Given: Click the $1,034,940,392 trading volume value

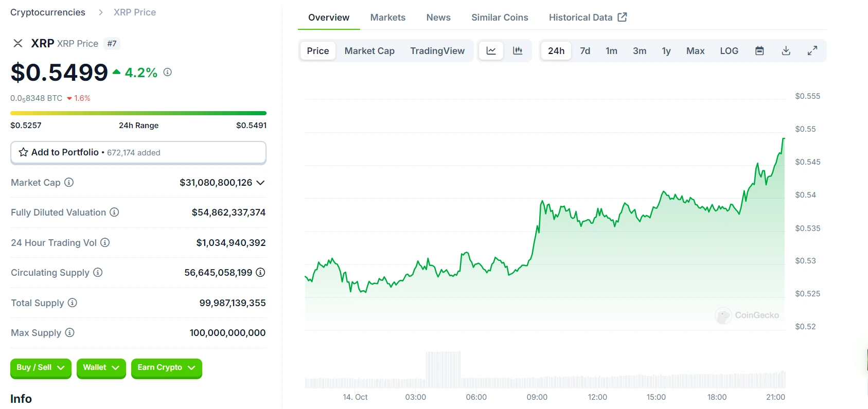Looking at the screenshot, I should [231, 243].
